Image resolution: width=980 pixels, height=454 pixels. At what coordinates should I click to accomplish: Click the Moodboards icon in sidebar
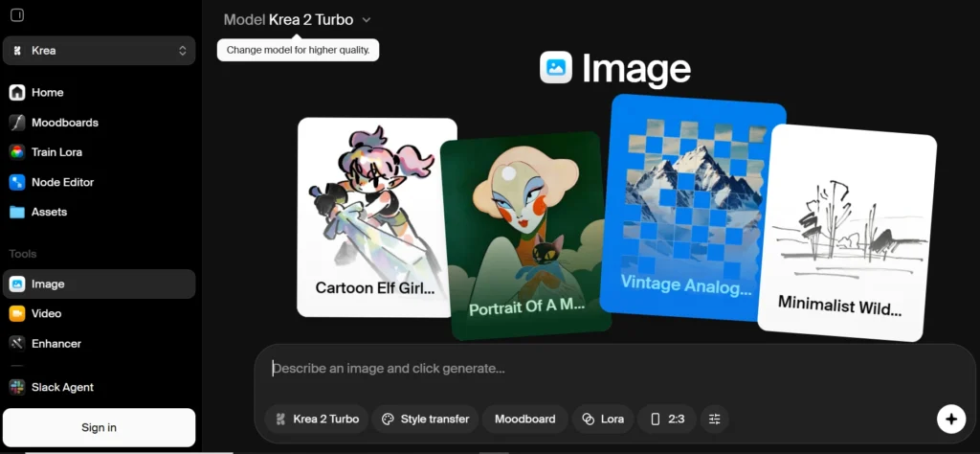pyautogui.click(x=17, y=123)
